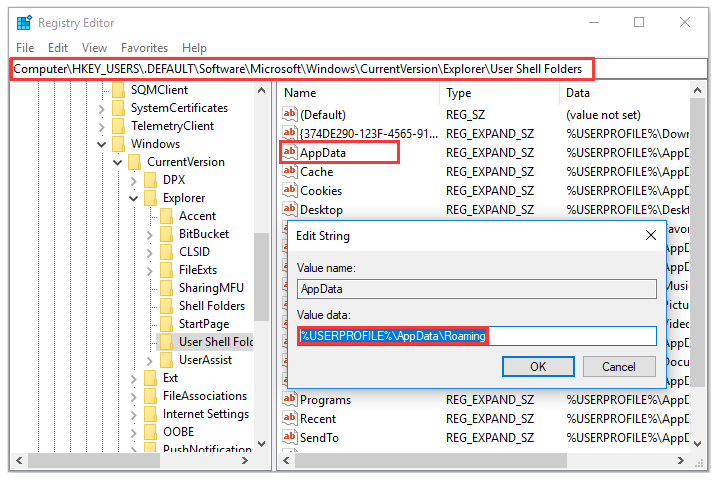Click the values pane vertical scrollbar thumb
This screenshot has height=487, width=718.
(x=697, y=243)
